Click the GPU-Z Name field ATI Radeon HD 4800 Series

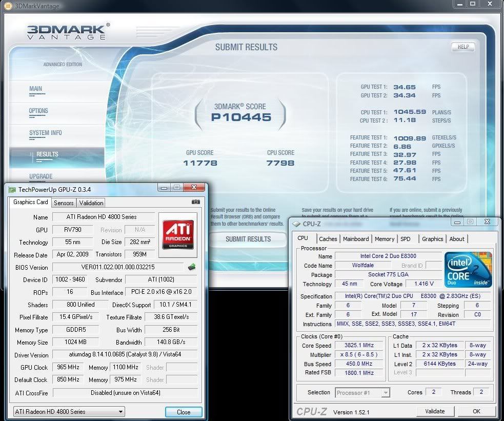[x=103, y=217]
